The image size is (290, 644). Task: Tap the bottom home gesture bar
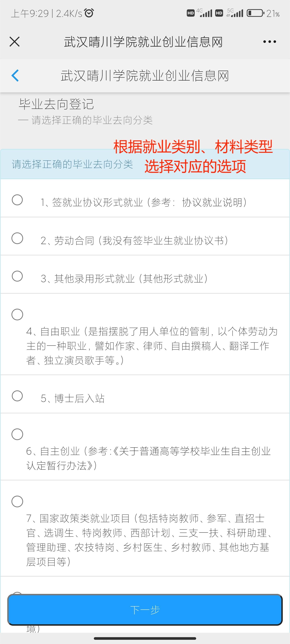pyautogui.click(x=145, y=638)
